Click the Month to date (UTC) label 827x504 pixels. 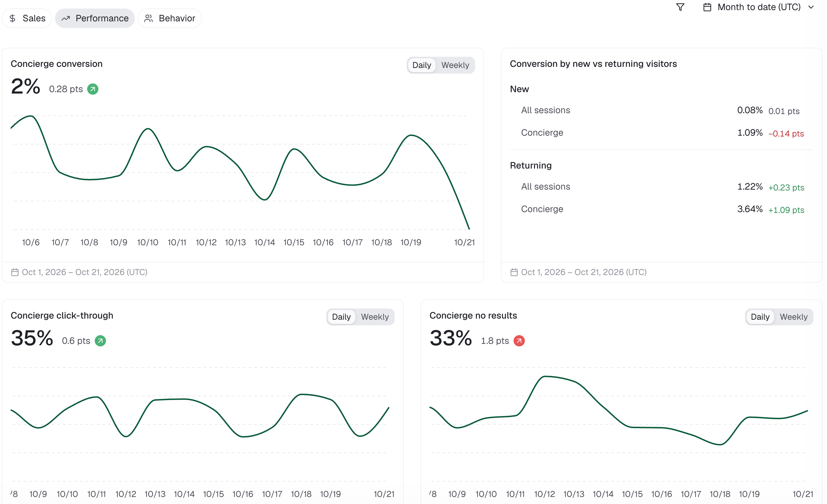(759, 7)
